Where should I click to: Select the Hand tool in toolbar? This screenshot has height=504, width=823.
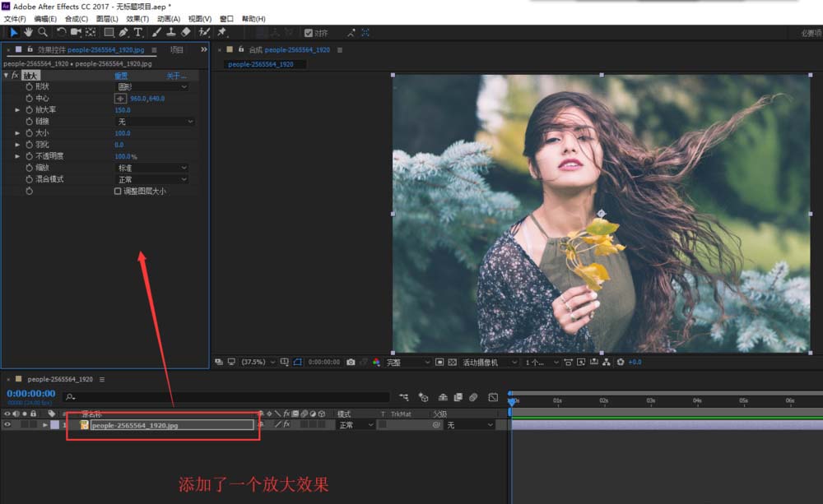[x=28, y=32]
